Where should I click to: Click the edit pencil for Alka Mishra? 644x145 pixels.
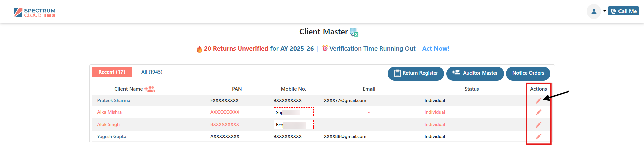click(538, 112)
